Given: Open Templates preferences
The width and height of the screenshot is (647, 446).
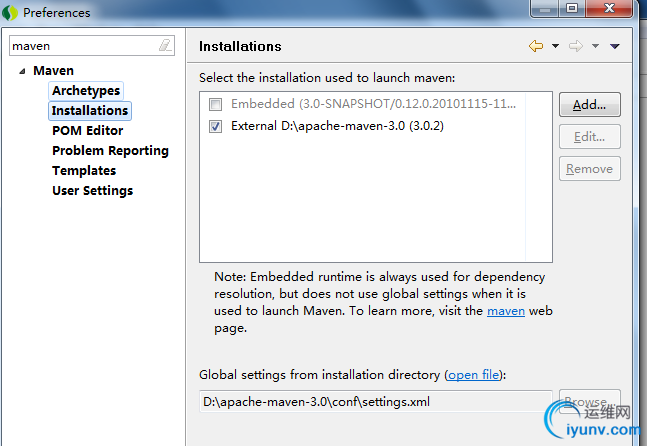Looking at the screenshot, I should tap(84, 170).
